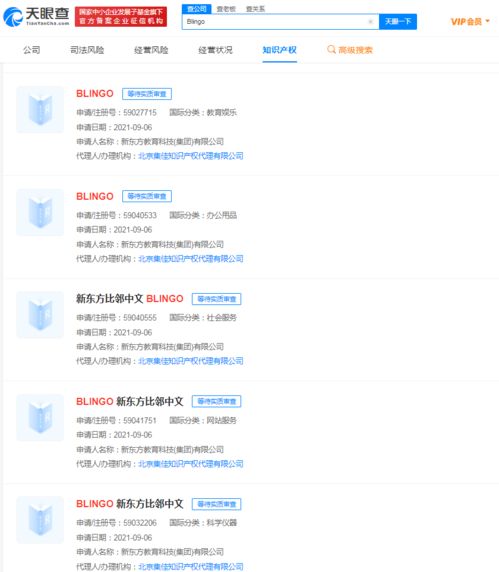Open trademark thumbnail for registration 59027715
This screenshot has width=499, height=572.
pos(40,110)
